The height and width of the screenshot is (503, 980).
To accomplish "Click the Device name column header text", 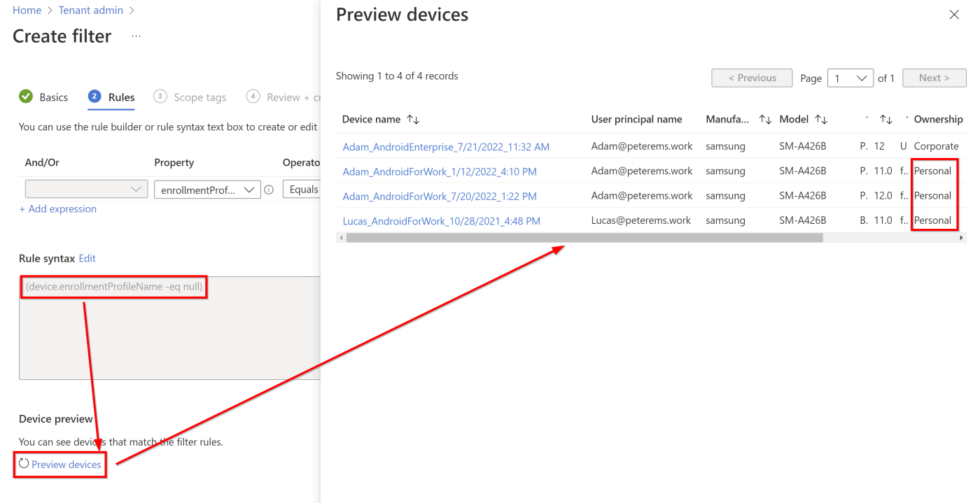I will click(x=371, y=120).
